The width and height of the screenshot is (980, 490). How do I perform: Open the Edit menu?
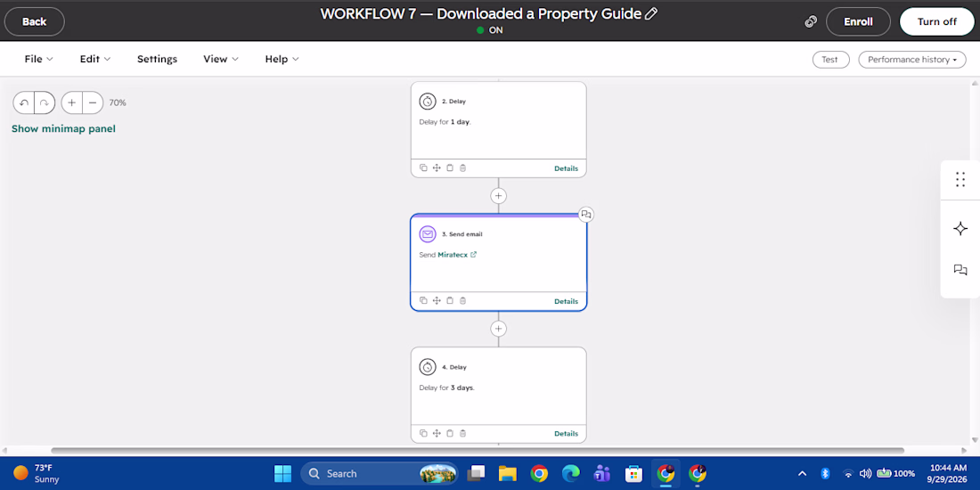click(x=95, y=59)
